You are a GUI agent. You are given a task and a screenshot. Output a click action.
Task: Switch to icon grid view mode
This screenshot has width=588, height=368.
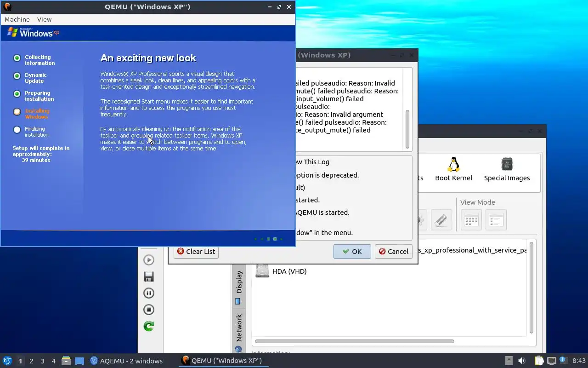click(471, 220)
